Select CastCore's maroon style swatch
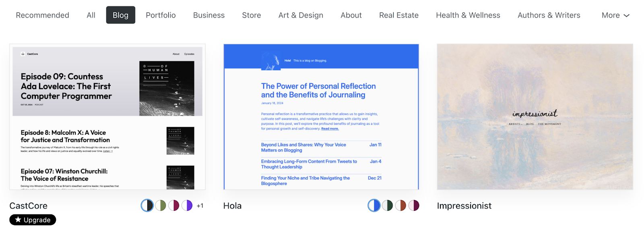The height and width of the screenshot is (237, 644). tap(174, 206)
